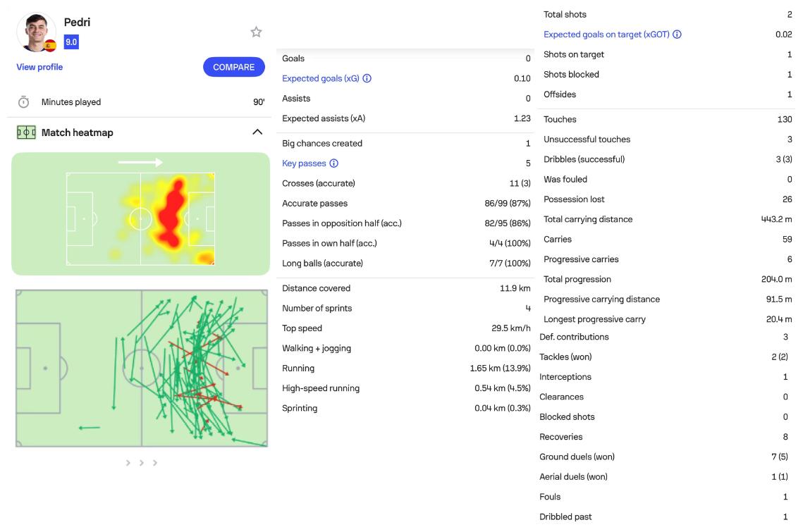Click the Walking + jogging label
The width and height of the screenshot is (803, 532).
[x=317, y=348]
